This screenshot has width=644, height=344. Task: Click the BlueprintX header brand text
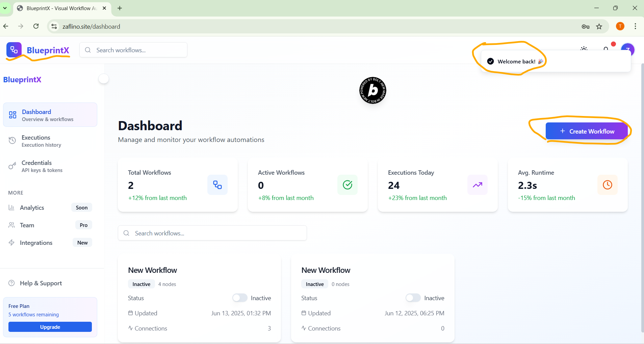coord(48,50)
